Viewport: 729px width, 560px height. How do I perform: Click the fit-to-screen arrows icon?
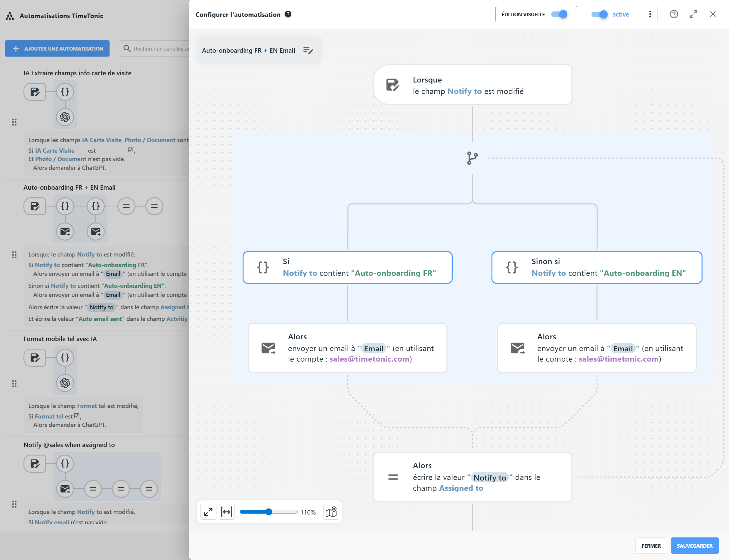(208, 512)
